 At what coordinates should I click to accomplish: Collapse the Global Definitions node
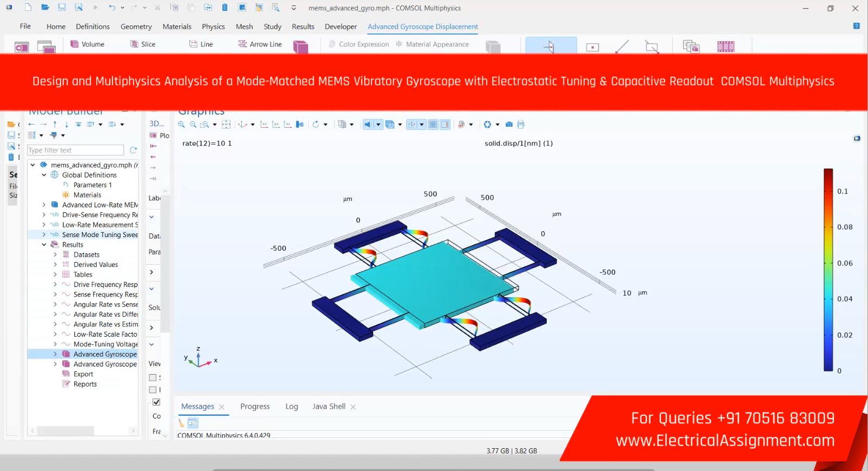44,175
